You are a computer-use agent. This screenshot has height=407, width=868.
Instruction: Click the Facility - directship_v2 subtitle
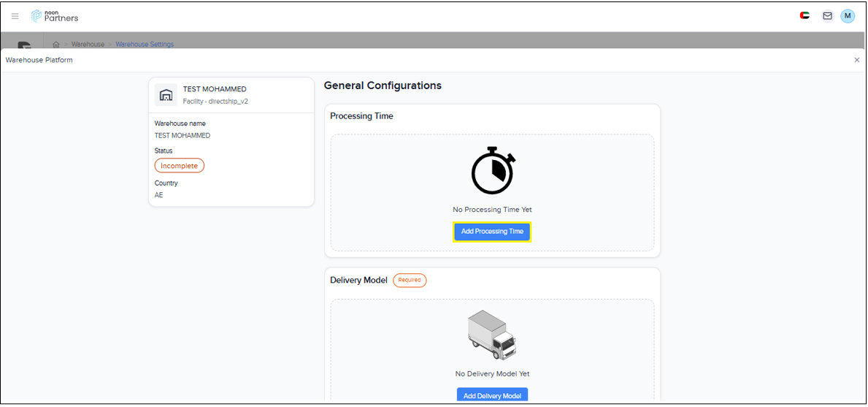[x=215, y=102]
